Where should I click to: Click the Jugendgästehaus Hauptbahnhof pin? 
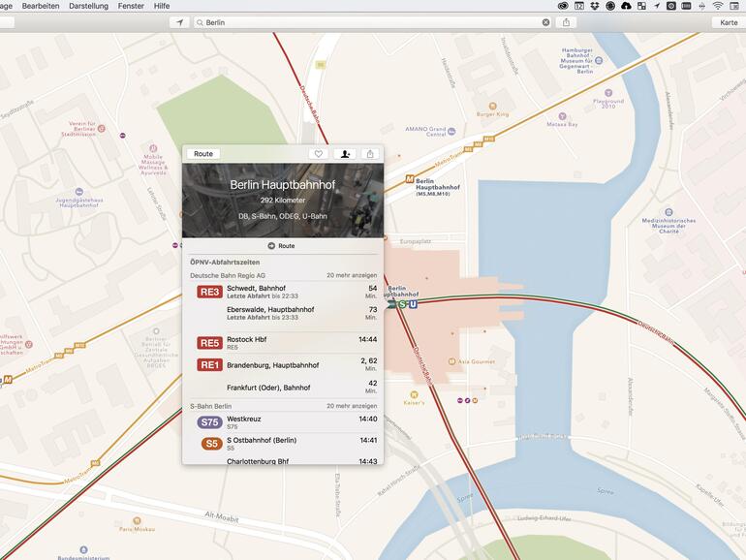point(79,192)
